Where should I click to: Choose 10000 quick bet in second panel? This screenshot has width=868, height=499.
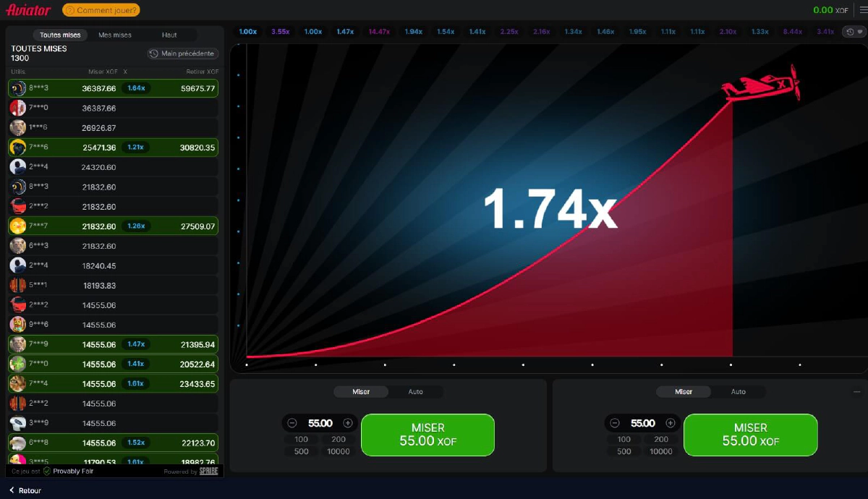coord(661,451)
